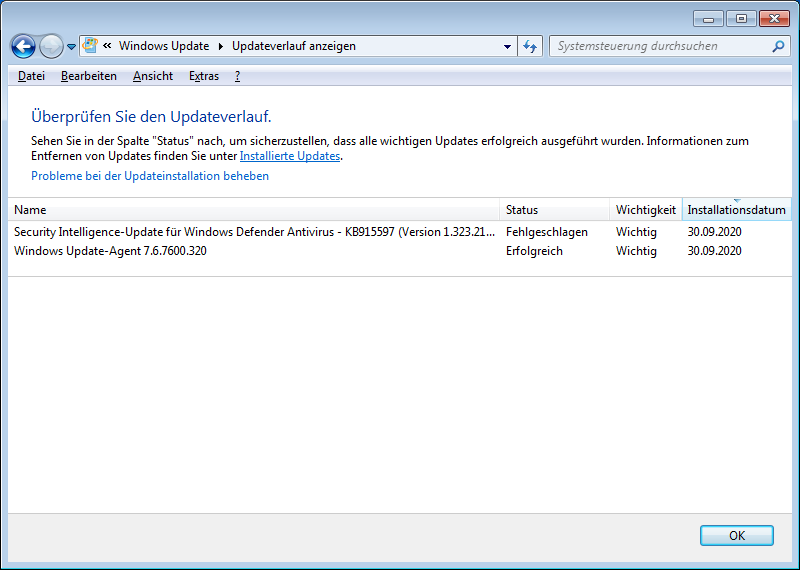Image resolution: width=800 pixels, height=570 pixels.
Task: Open the ? help menu
Action: click(237, 76)
